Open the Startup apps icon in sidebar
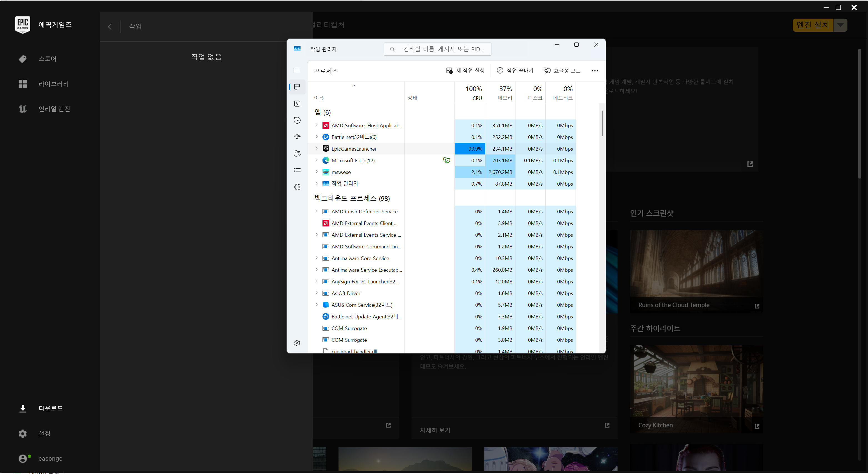This screenshot has width=868, height=474. [297, 137]
